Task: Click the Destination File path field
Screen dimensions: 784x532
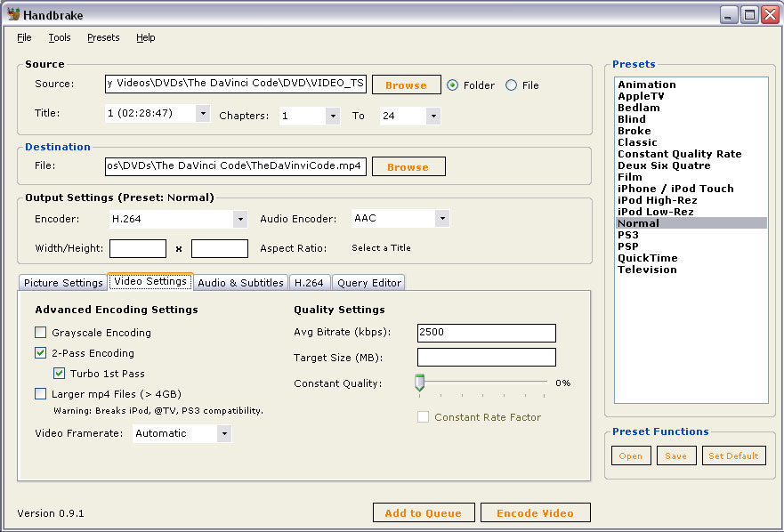Action: click(236, 166)
